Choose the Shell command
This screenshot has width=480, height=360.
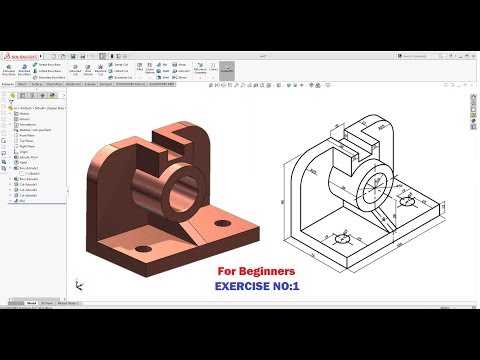[163, 77]
